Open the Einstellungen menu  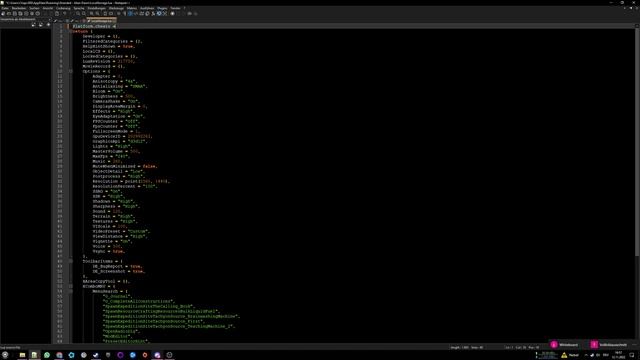click(x=97, y=8)
